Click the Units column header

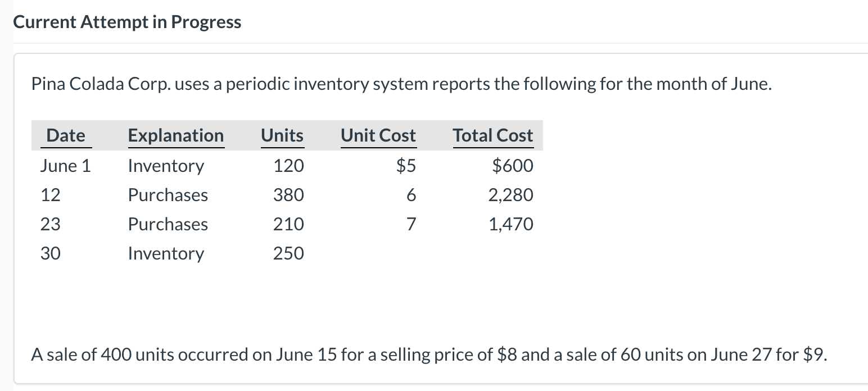pyautogui.click(x=282, y=135)
